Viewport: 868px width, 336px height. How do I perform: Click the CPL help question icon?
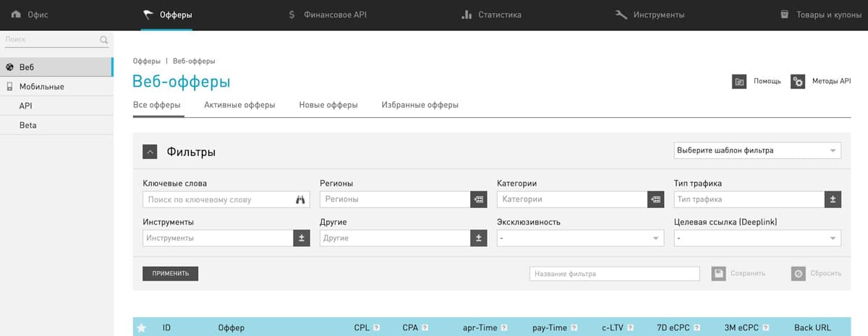(x=377, y=328)
